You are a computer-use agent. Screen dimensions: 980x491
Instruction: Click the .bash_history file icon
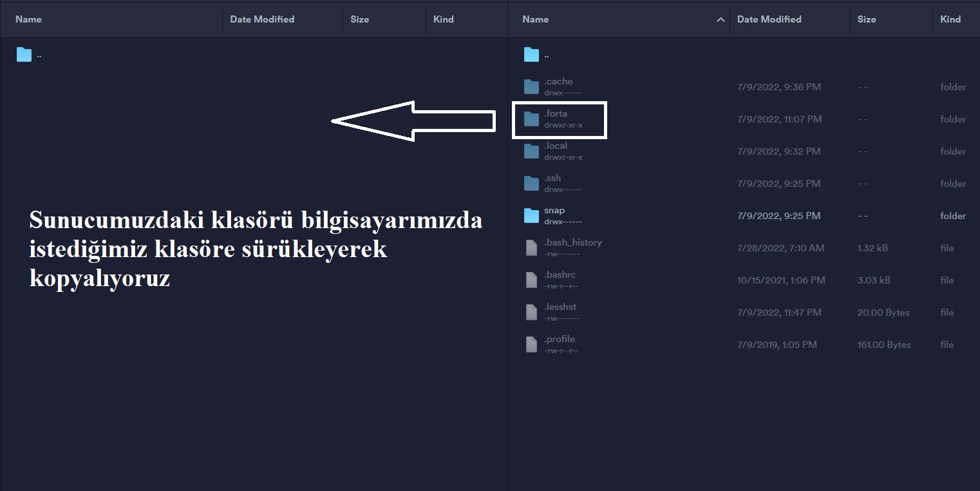(x=531, y=248)
